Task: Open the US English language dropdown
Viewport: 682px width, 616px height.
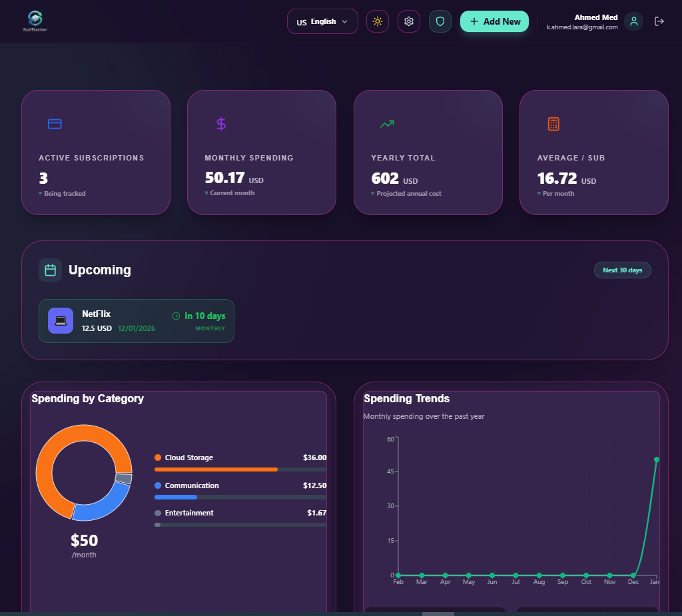Action: pos(322,21)
